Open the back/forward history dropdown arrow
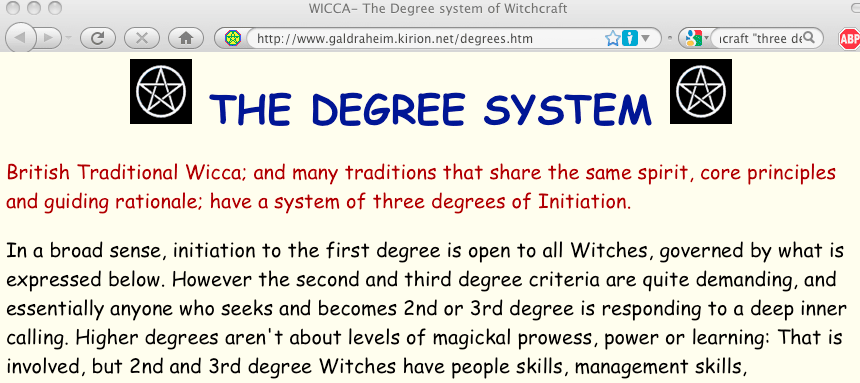This screenshot has width=860, height=383. [69, 38]
